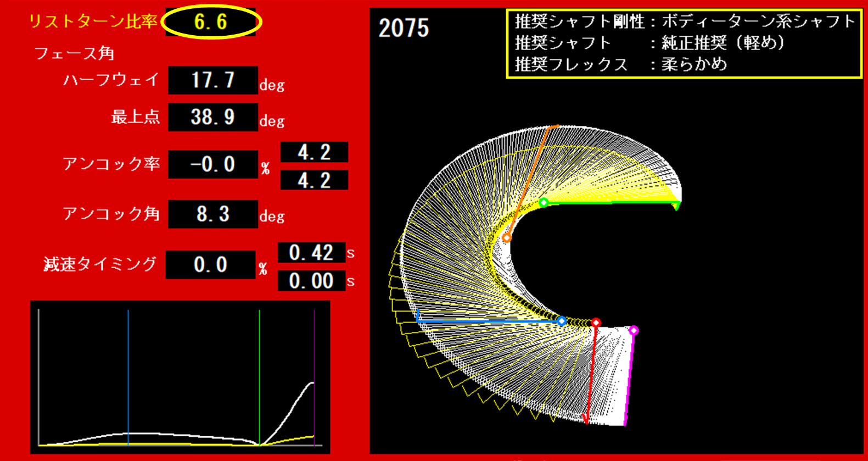Click the アンコック角 value 8.3
Screen dimensions: 868x461
tap(213, 214)
